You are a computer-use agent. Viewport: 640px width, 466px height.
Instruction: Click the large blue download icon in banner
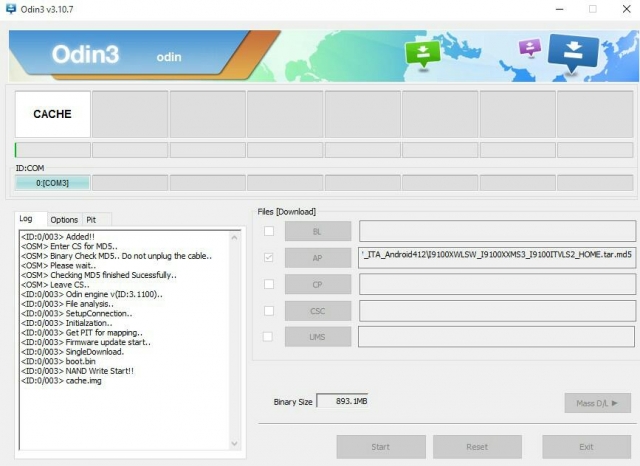pos(573,53)
